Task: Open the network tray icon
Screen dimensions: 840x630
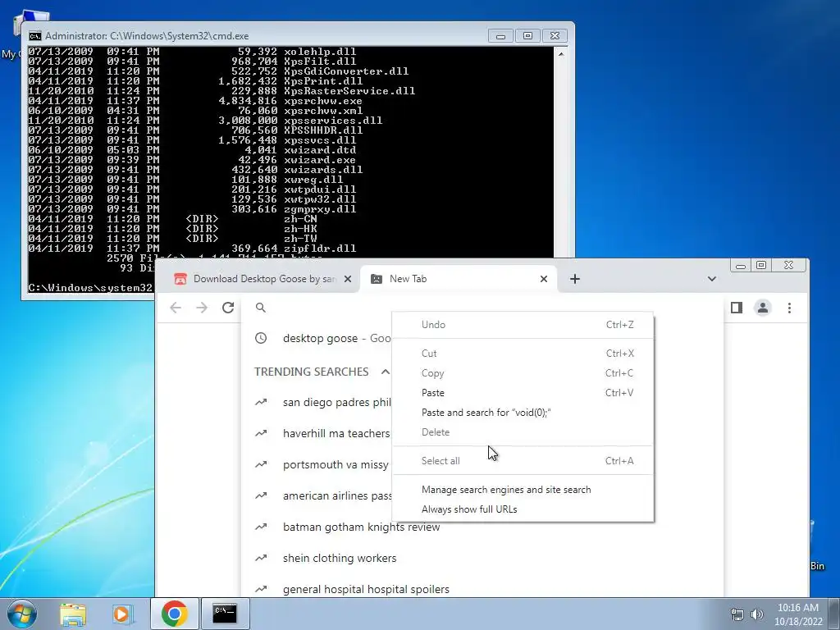Action: [737, 614]
